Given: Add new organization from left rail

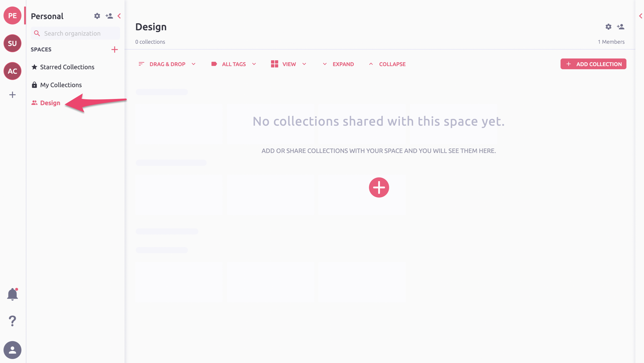Looking at the screenshot, I should pos(12,95).
